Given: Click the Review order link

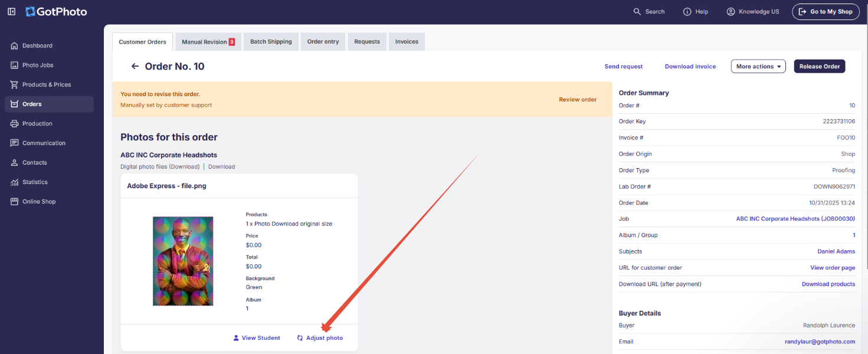Looking at the screenshot, I should coord(577,99).
